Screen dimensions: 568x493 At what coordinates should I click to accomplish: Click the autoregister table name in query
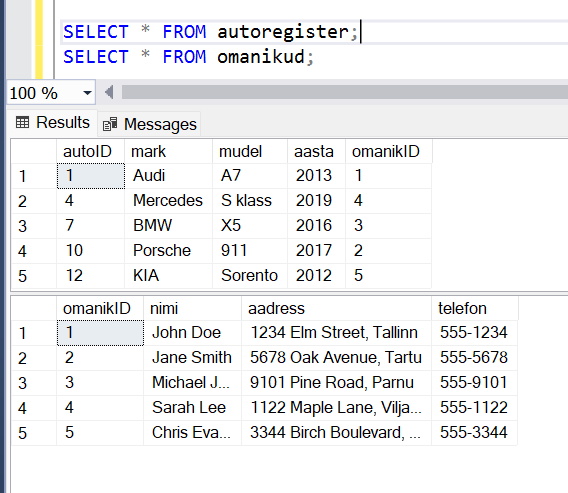283,32
